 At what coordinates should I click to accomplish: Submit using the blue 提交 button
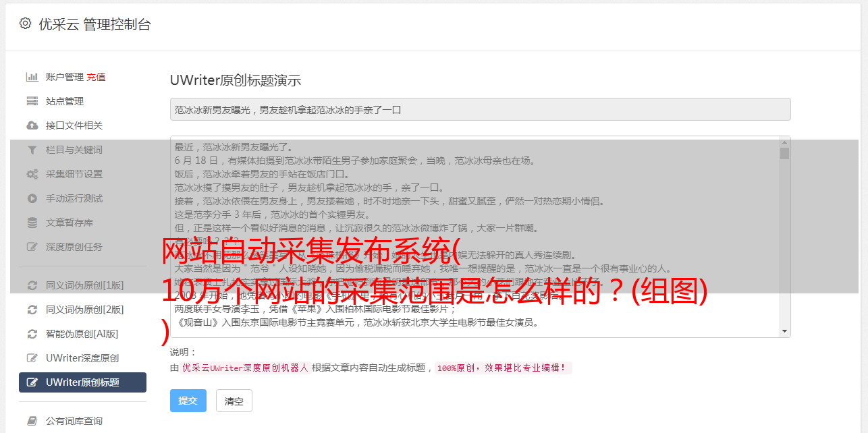[x=188, y=401]
